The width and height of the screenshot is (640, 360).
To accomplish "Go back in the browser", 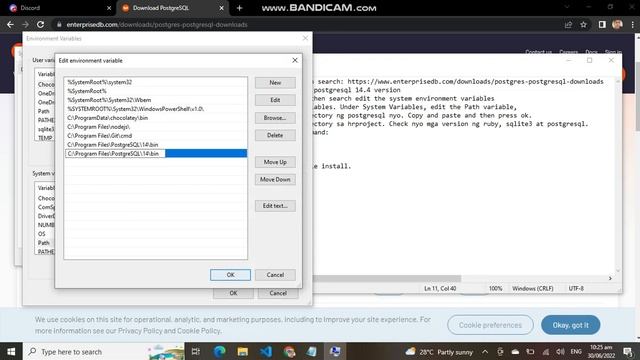I will (x=10, y=24).
